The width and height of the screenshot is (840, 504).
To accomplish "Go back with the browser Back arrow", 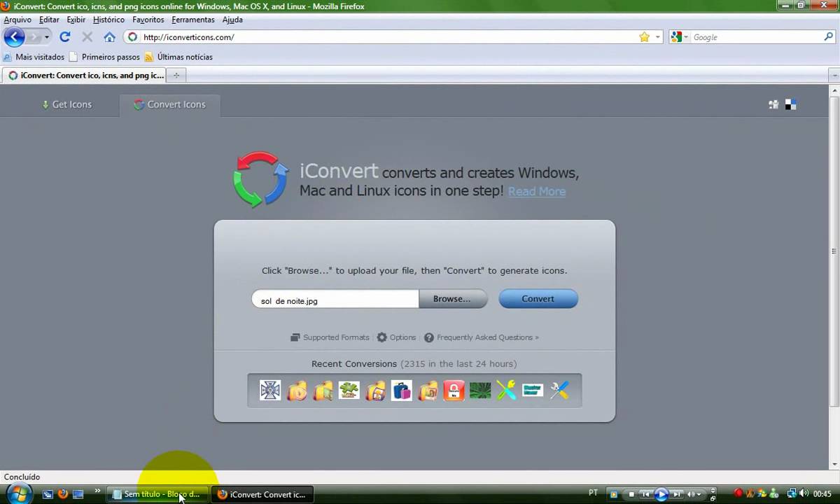I will [14, 37].
